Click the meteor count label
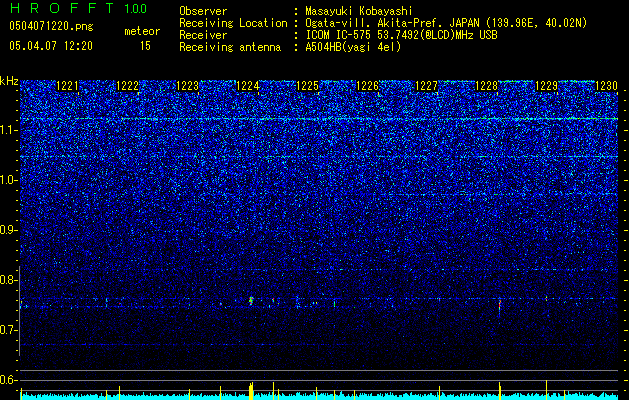 pyautogui.click(x=142, y=31)
